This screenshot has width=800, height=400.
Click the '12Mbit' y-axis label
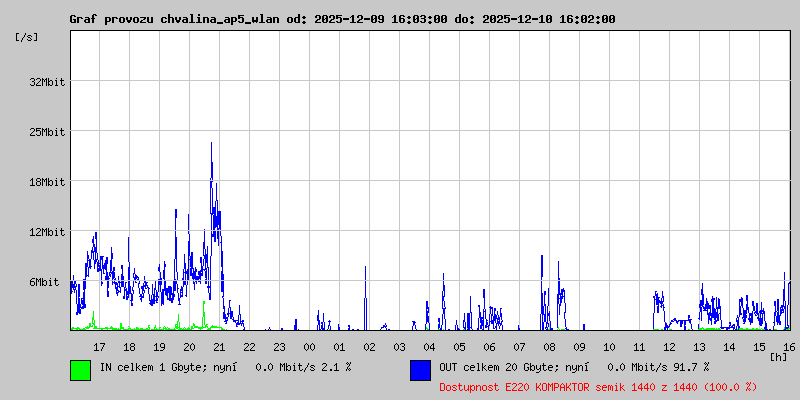(47, 232)
